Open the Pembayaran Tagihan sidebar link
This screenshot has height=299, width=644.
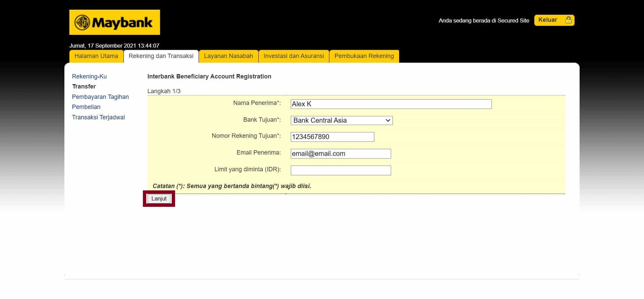[x=100, y=97]
